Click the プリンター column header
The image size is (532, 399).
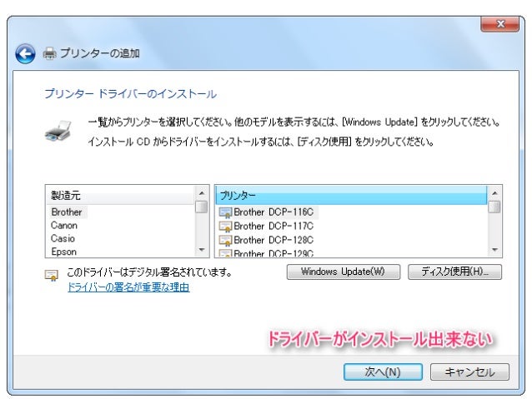pyautogui.click(x=351, y=196)
